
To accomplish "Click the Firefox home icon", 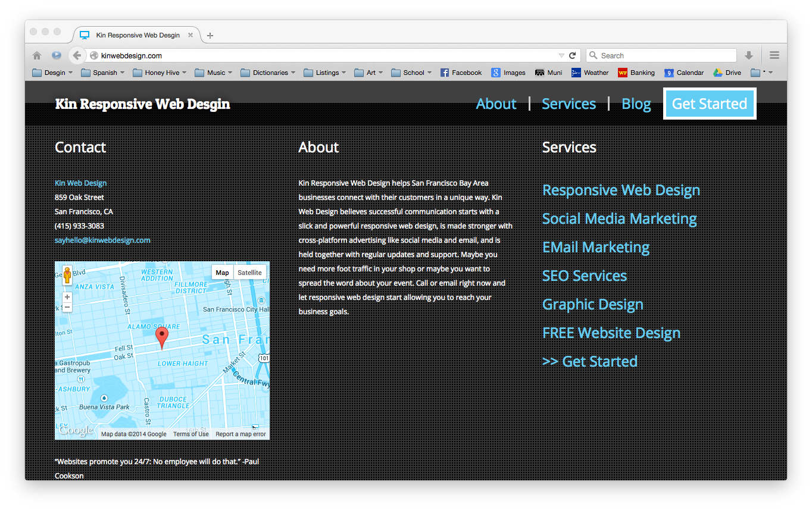I will point(37,55).
